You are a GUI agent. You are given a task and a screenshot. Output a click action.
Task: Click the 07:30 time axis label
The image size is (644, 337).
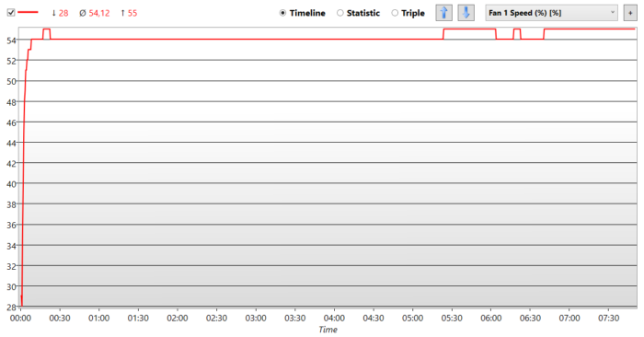608,318
